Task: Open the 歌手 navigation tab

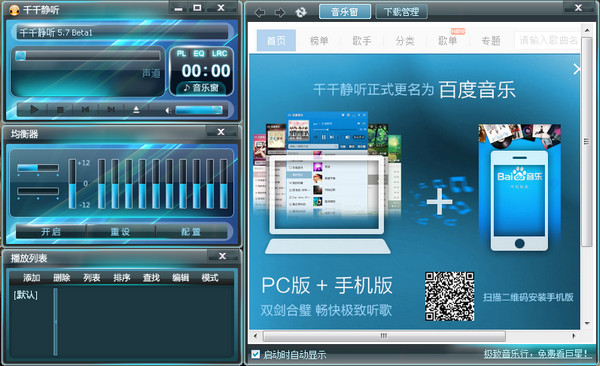Action: [362, 40]
